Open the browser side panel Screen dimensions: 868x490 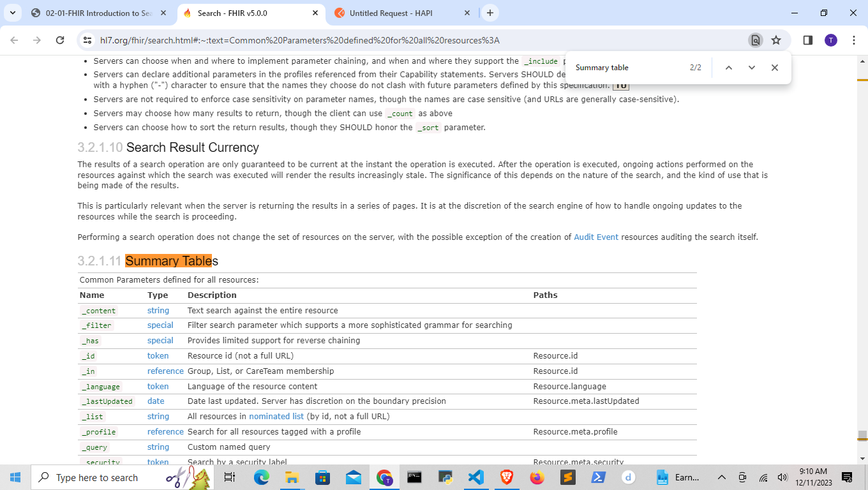[807, 40]
